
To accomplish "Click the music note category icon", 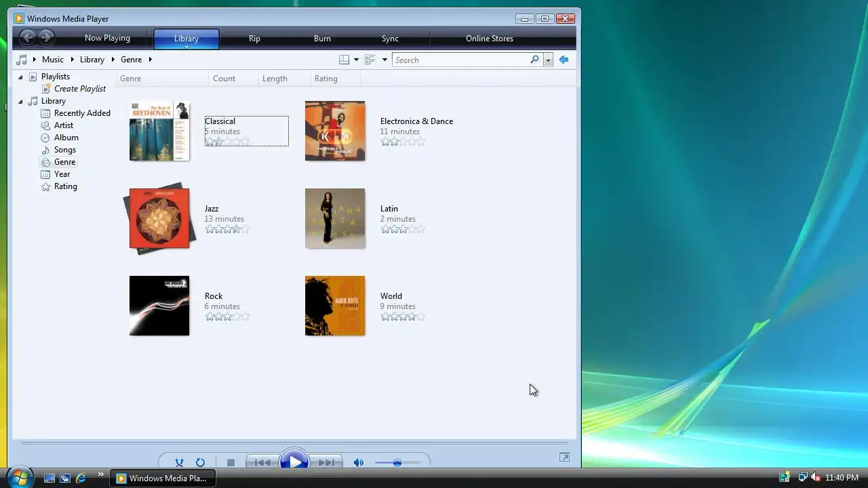I will point(22,60).
